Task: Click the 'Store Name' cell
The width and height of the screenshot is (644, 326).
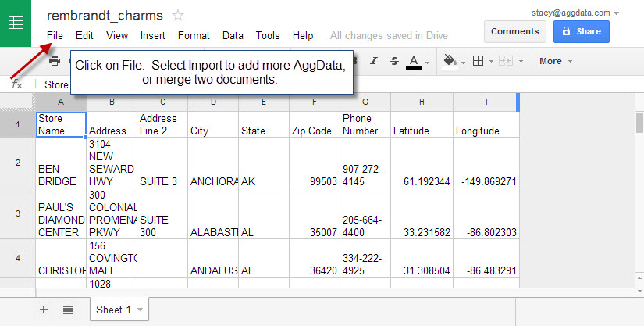Action: (x=61, y=124)
